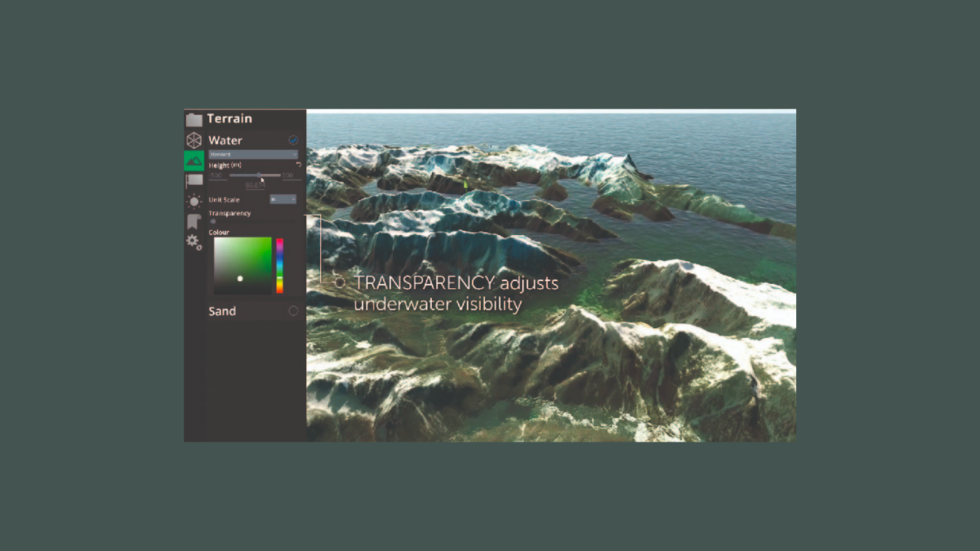Toggle the Water checkbox off
The image size is (980, 551).
point(293,140)
